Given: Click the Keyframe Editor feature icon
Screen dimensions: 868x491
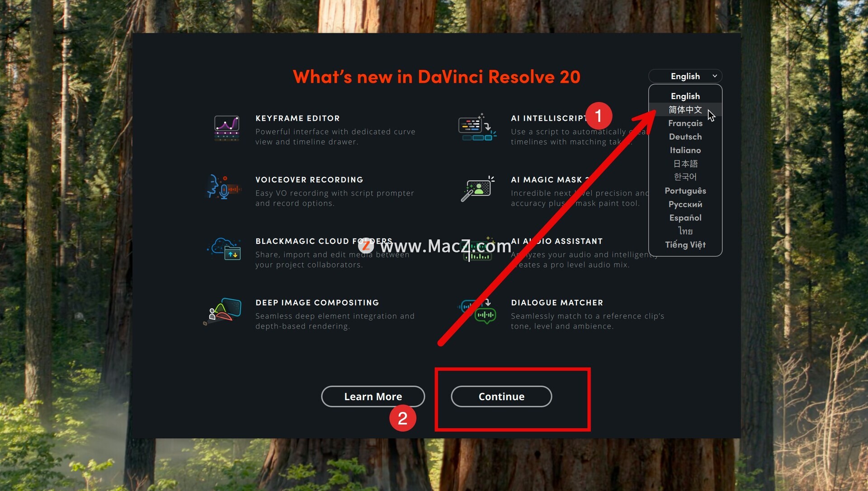Looking at the screenshot, I should [226, 128].
